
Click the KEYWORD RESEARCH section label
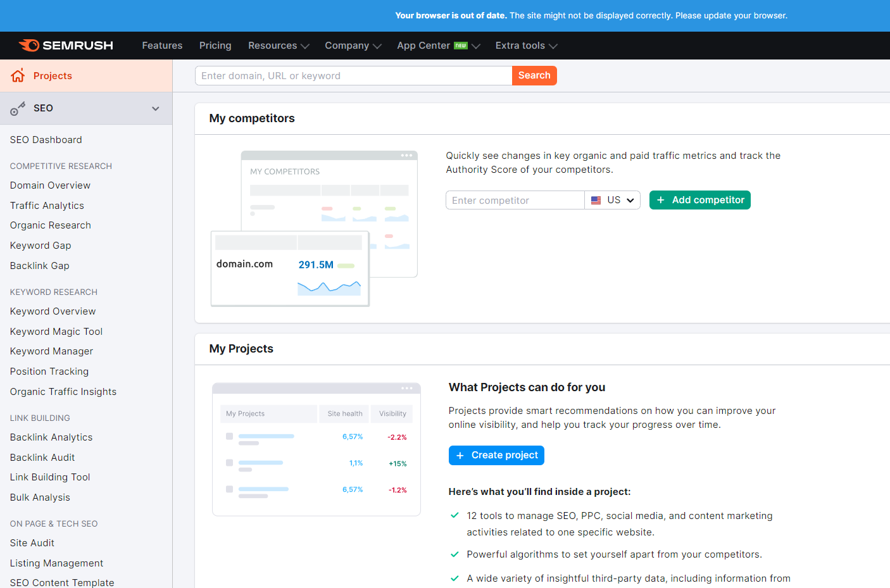(x=54, y=292)
